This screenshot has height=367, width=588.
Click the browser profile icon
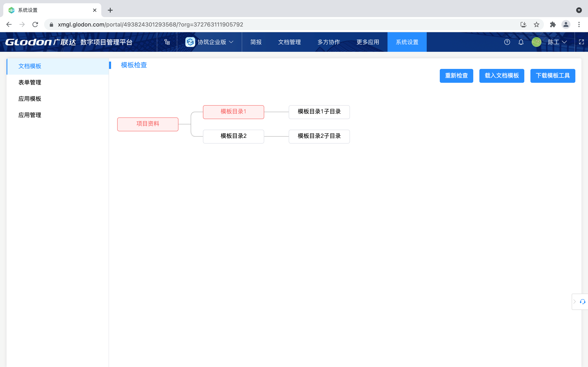coord(566,24)
